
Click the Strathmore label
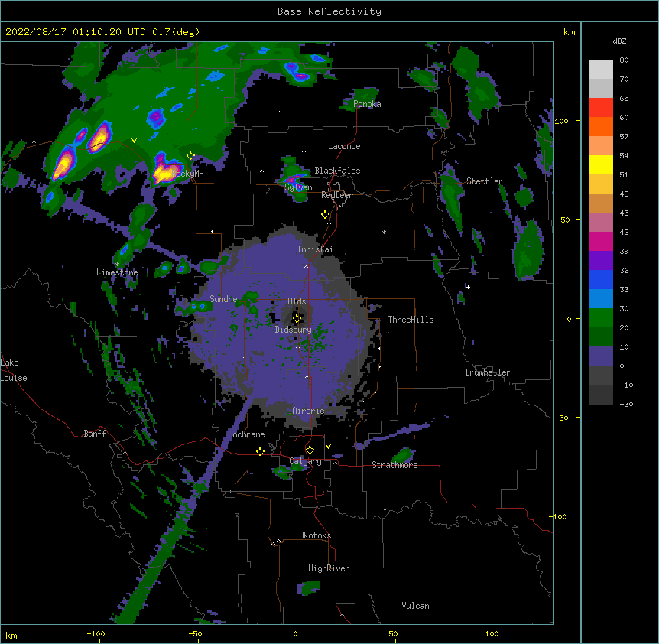(394, 465)
